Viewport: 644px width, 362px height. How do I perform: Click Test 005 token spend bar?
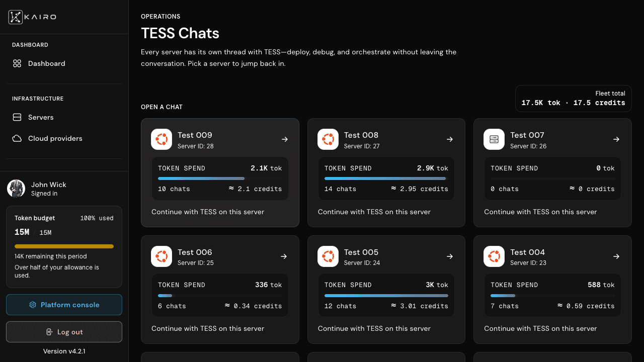(386, 295)
